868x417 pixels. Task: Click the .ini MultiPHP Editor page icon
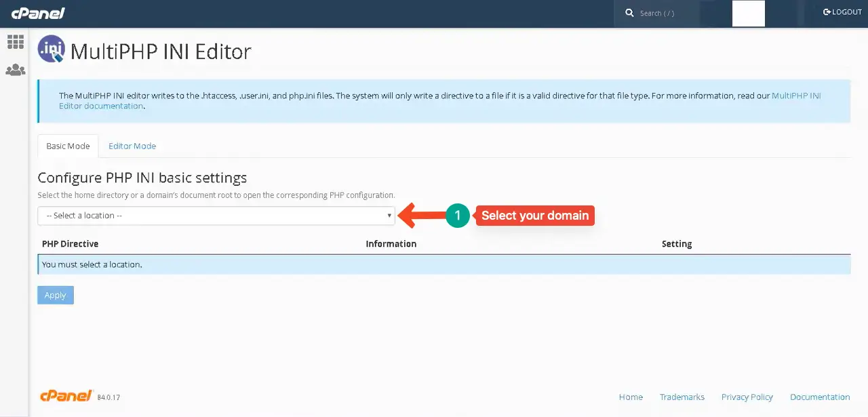(x=52, y=49)
